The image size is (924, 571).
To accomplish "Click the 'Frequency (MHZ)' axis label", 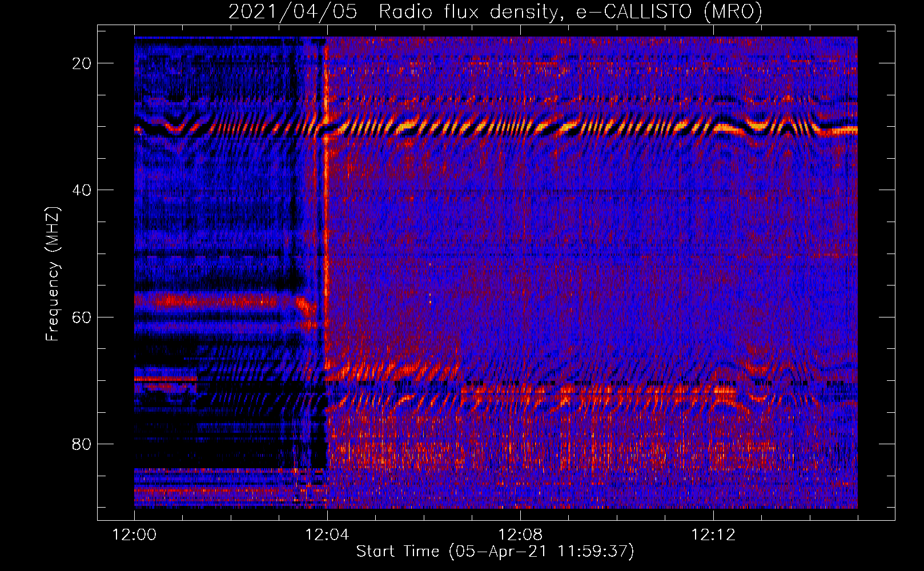I will point(53,274).
